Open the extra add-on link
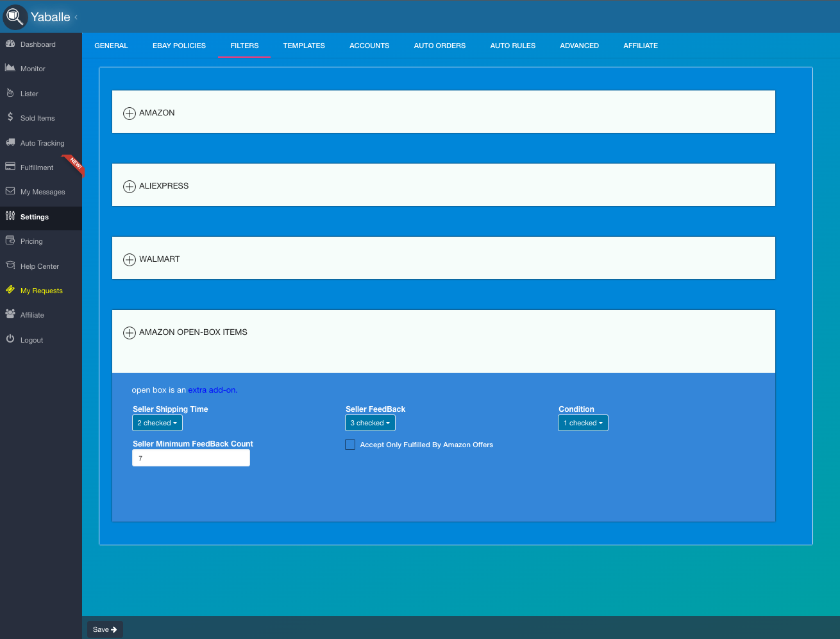 (212, 390)
